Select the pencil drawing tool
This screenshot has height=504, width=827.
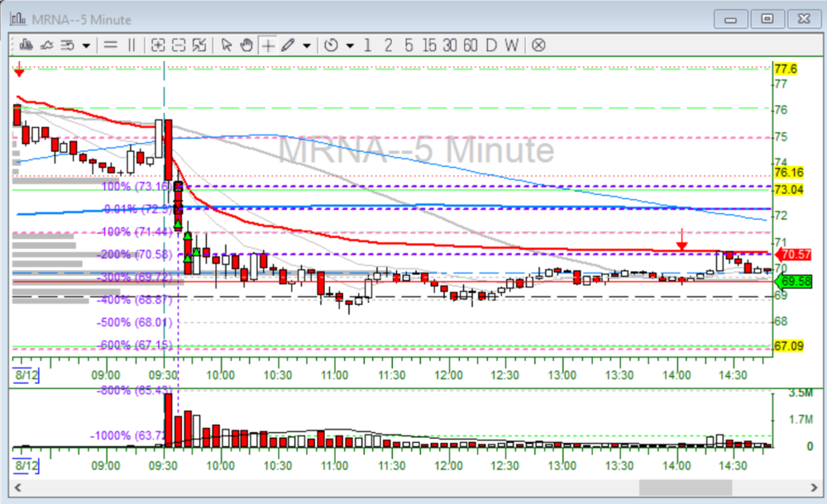[287, 45]
